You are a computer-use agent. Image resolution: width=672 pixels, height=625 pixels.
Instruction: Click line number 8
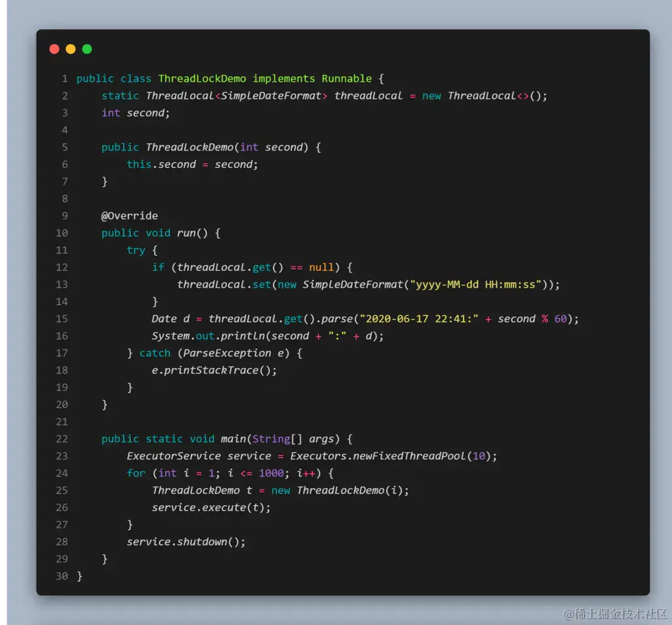[x=64, y=199]
